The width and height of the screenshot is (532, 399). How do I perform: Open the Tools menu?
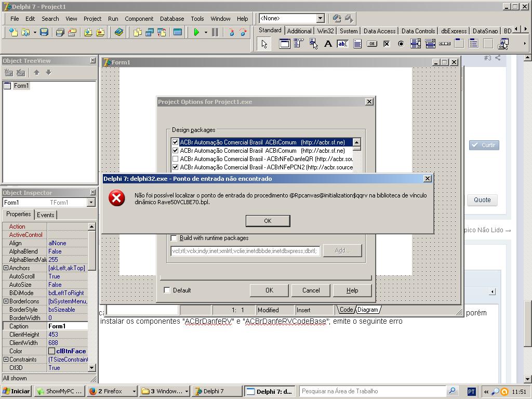[x=197, y=19]
